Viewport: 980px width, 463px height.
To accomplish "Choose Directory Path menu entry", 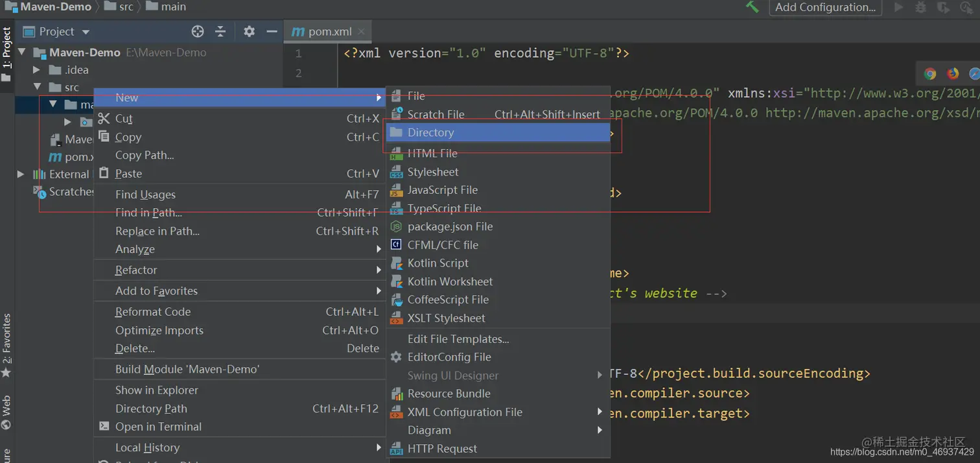I will click(240, 409).
